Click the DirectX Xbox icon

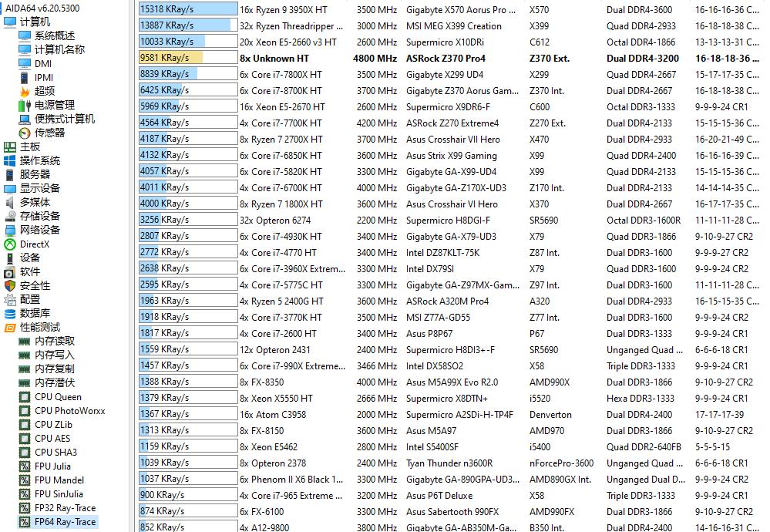(10, 244)
